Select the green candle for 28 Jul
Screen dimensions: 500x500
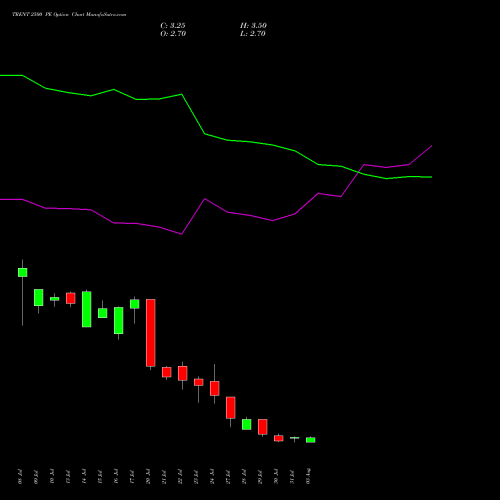point(247,424)
